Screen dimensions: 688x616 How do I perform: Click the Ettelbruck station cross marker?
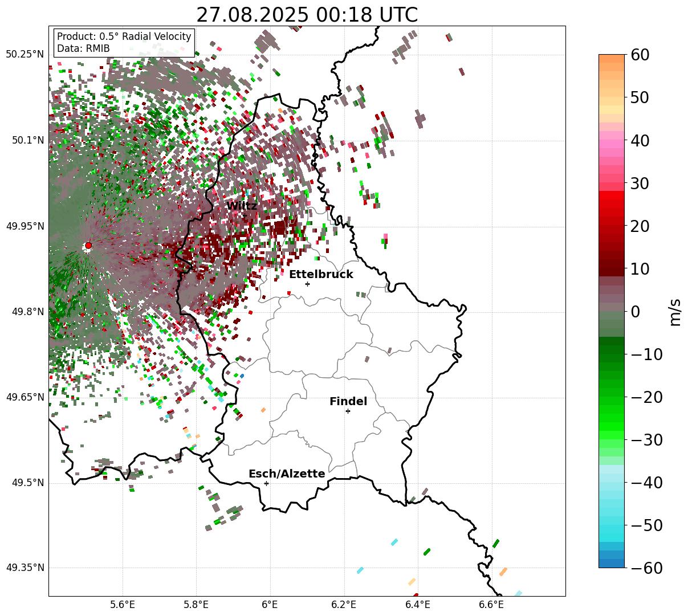tap(308, 284)
